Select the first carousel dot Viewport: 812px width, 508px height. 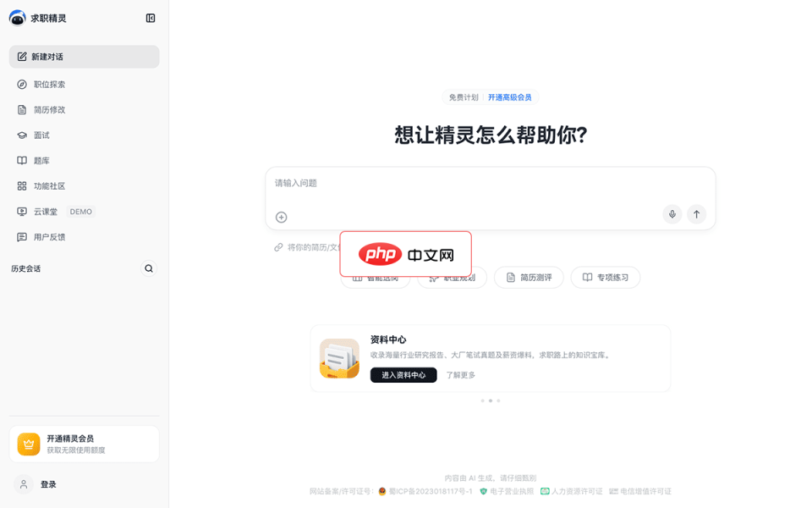pyautogui.click(x=483, y=400)
